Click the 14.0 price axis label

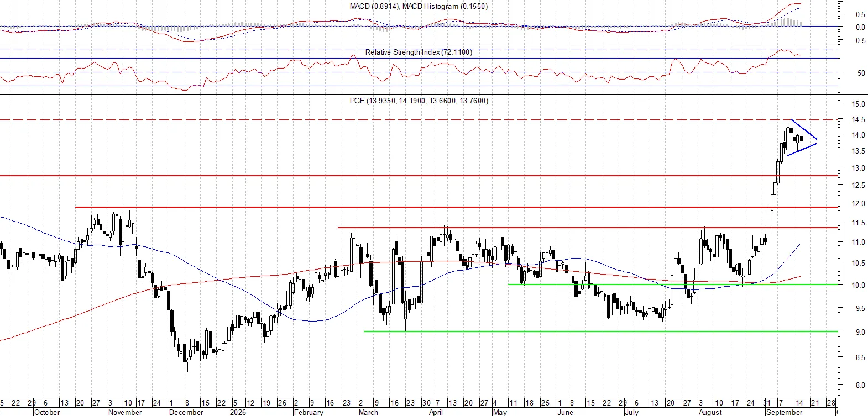tap(858, 135)
